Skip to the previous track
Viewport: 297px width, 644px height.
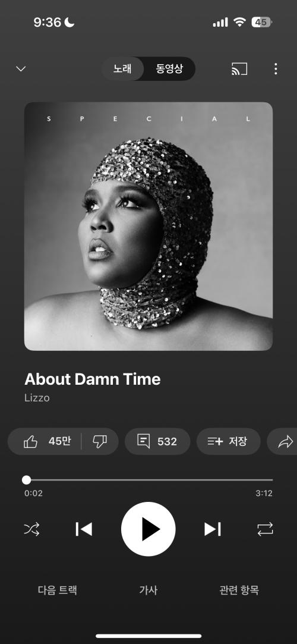click(x=84, y=529)
